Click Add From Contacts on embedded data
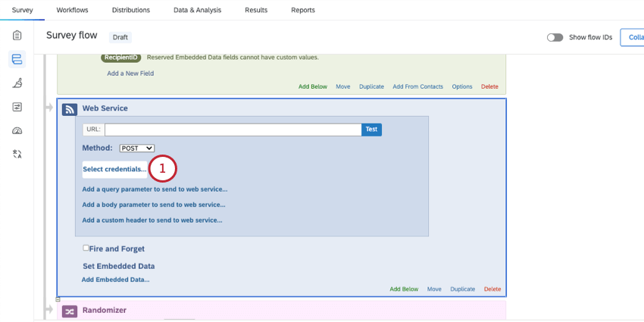Screen dimensions: 644x322 (417, 86)
